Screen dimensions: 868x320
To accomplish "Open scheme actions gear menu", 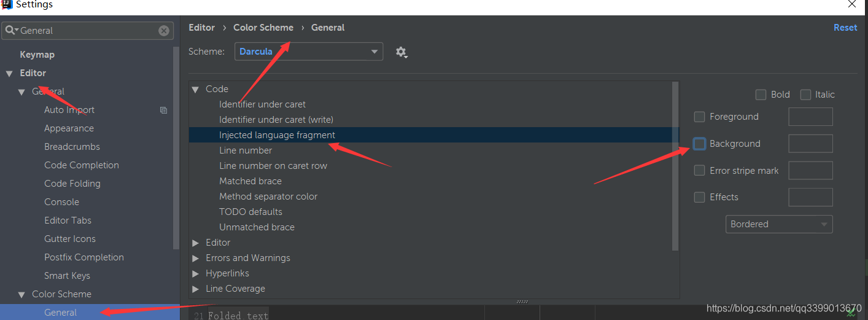I will [x=401, y=52].
